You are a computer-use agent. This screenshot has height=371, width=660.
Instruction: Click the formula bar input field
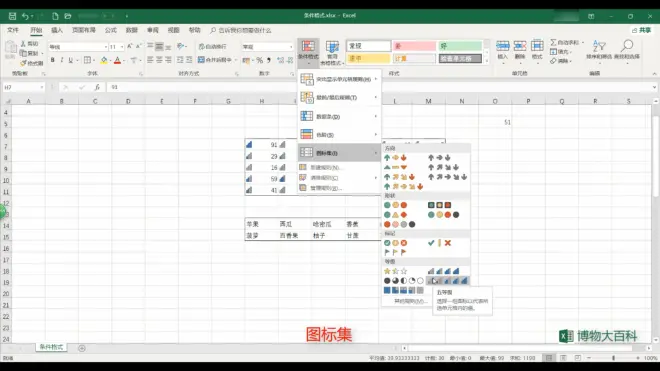click(379, 87)
